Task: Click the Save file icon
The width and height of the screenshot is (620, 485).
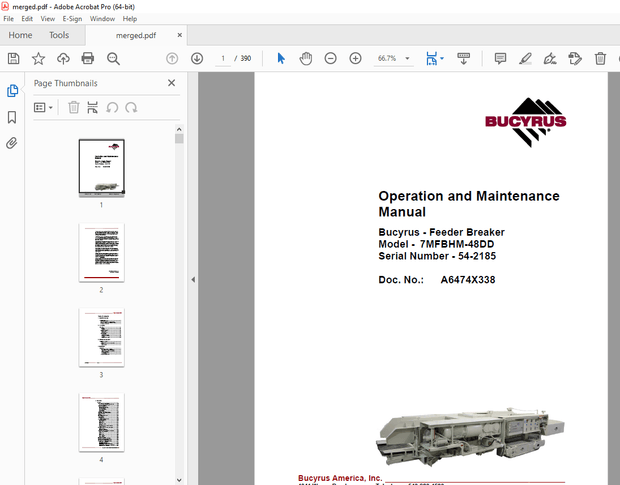Action: (13, 59)
